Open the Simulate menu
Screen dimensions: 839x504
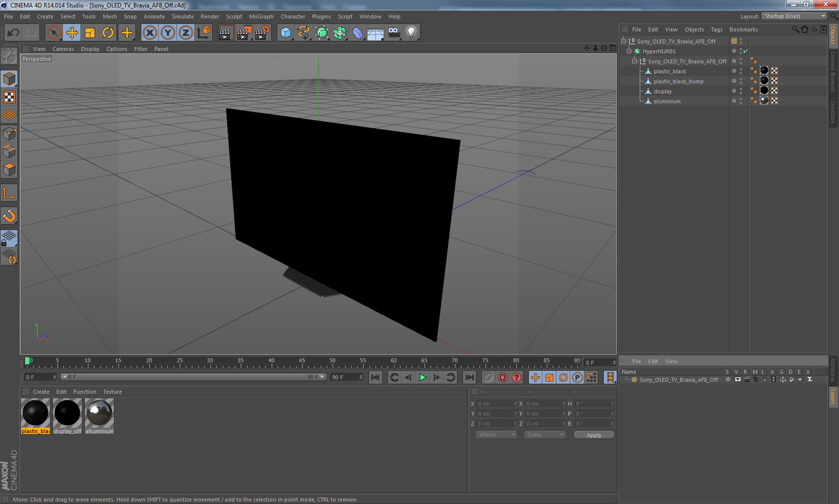tap(183, 16)
